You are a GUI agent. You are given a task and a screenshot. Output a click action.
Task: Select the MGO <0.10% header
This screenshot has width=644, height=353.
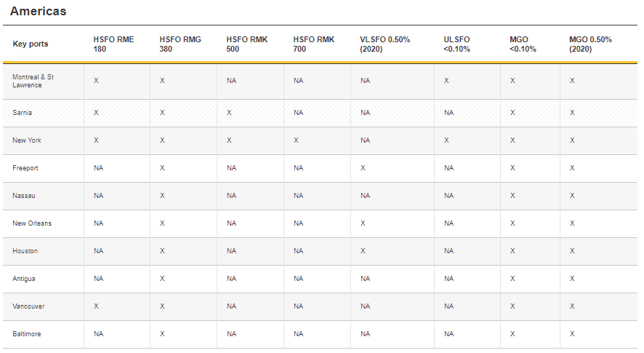(x=523, y=44)
